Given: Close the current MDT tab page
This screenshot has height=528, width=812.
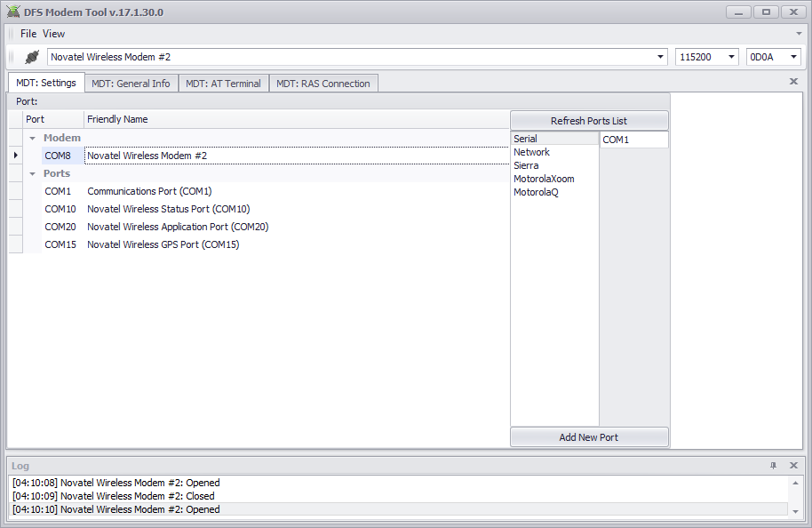Looking at the screenshot, I should tap(793, 82).
